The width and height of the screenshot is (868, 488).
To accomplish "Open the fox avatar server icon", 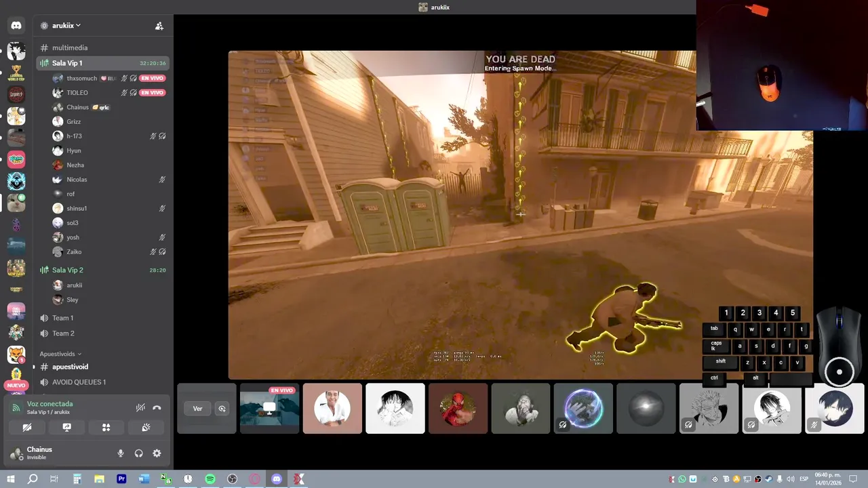I will coord(16,354).
